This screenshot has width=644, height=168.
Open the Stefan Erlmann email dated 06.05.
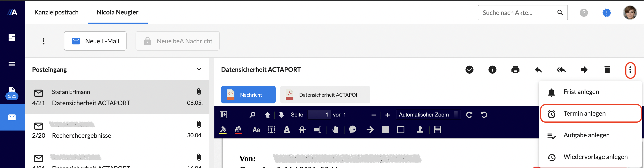click(117, 97)
